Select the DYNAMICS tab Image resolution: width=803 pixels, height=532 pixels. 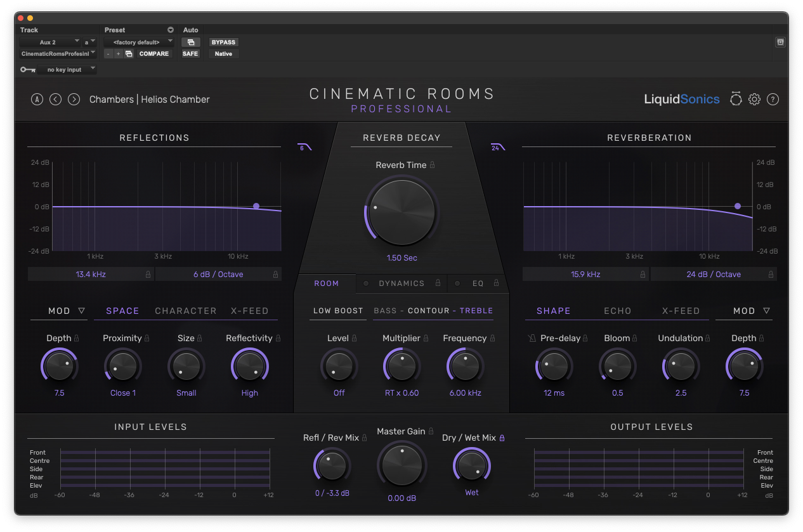(401, 283)
